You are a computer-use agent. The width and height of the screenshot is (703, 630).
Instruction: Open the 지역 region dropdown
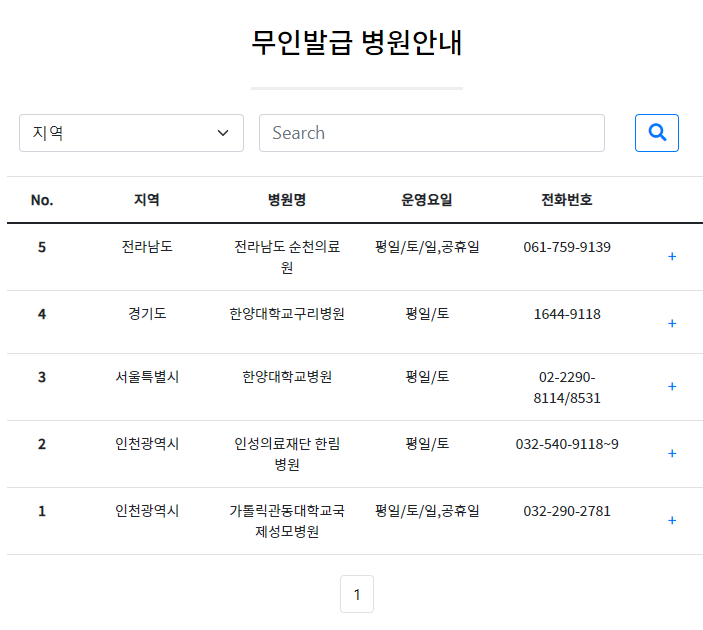pos(131,133)
